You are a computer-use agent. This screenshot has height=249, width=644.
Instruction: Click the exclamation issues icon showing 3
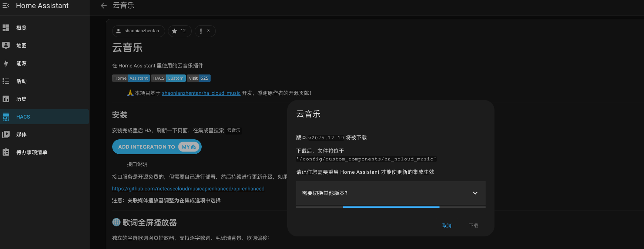coord(201,31)
